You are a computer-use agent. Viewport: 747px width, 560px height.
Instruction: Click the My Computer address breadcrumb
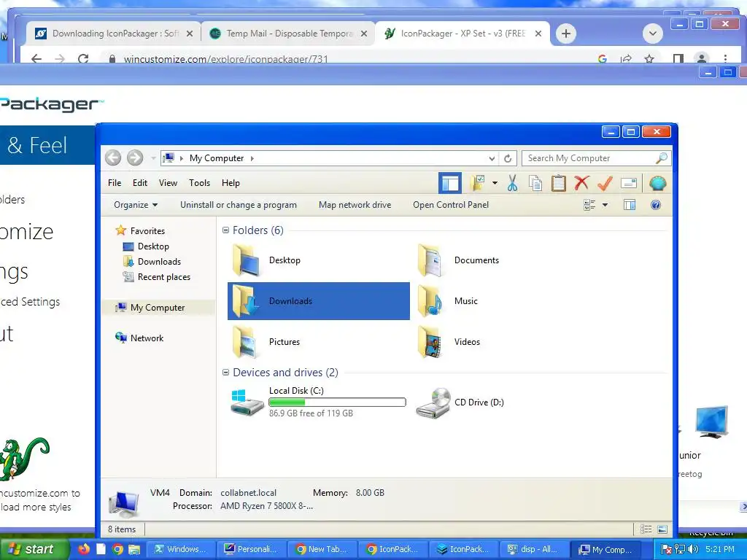click(x=216, y=158)
